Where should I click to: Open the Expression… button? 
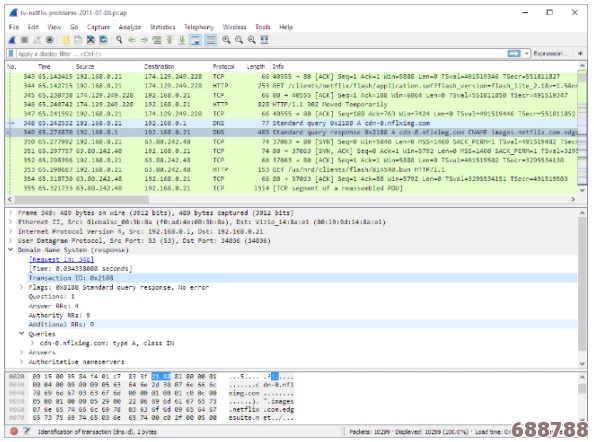click(548, 54)
